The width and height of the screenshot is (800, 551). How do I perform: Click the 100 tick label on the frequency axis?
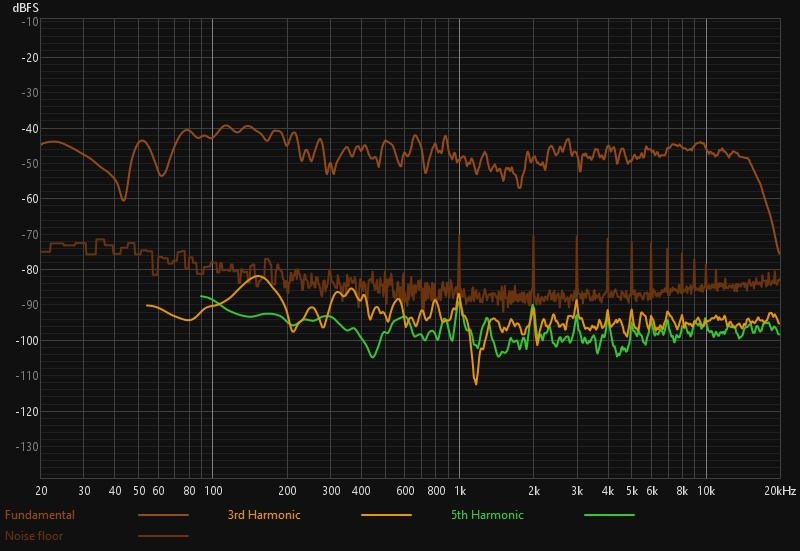point(212,491)
